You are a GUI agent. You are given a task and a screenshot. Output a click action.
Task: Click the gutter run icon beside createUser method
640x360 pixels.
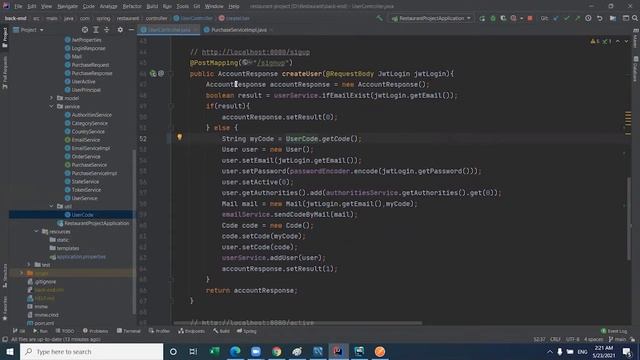tap(153, 73)
